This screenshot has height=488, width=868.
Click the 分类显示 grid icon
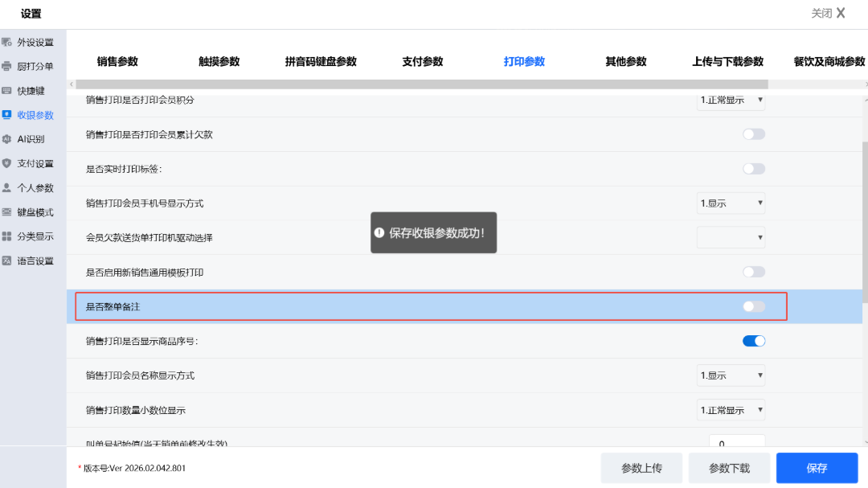click(x=7, y=236)
